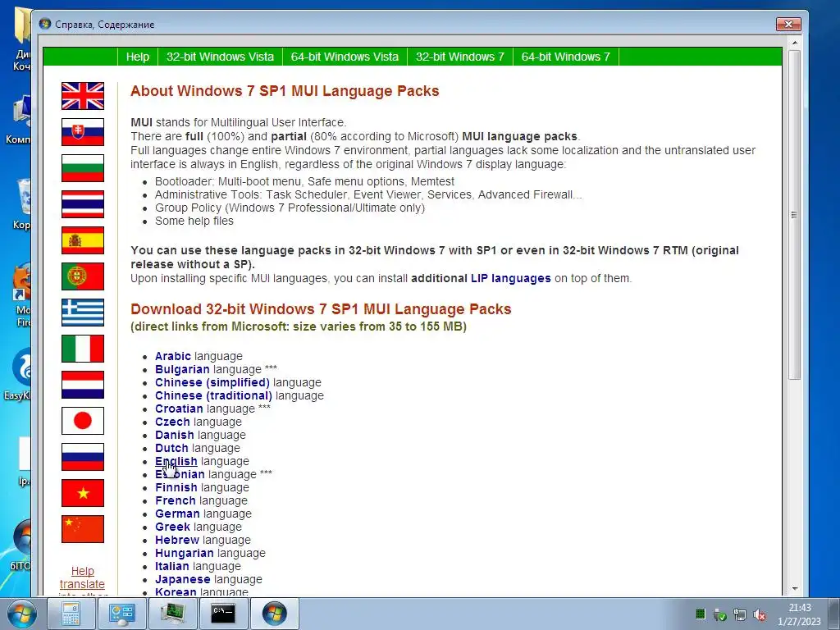Download Chinese (simplified) language pack
The height and width of the screenshot is (630, 840).
tap(212, 382)
